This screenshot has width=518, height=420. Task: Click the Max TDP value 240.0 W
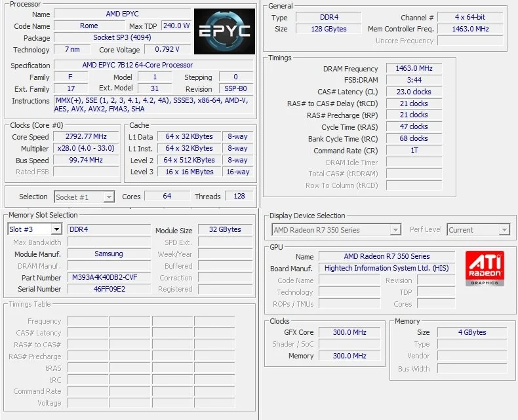tap(176, 26)
